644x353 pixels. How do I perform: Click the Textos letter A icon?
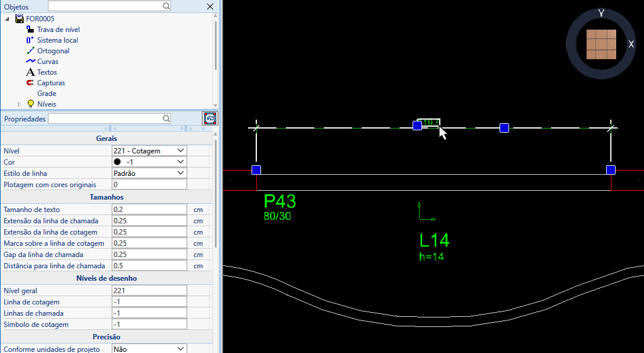[x=30, y=72]
